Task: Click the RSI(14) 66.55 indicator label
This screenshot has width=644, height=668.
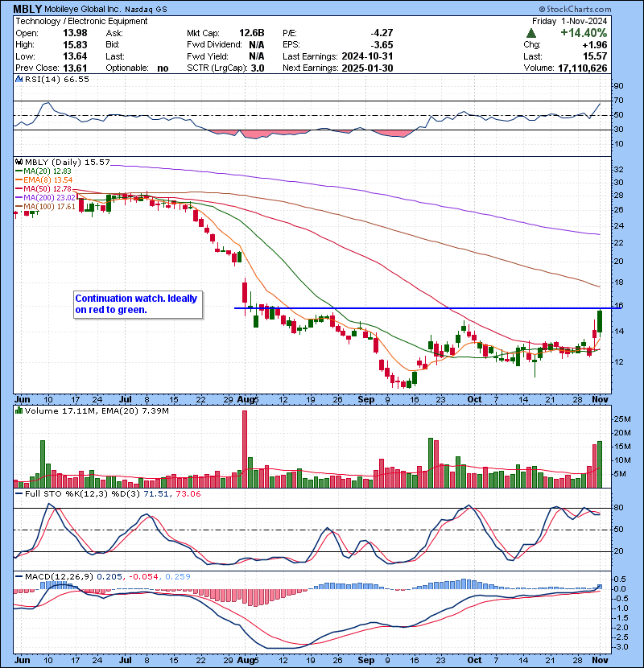Action: coord(57,79)
